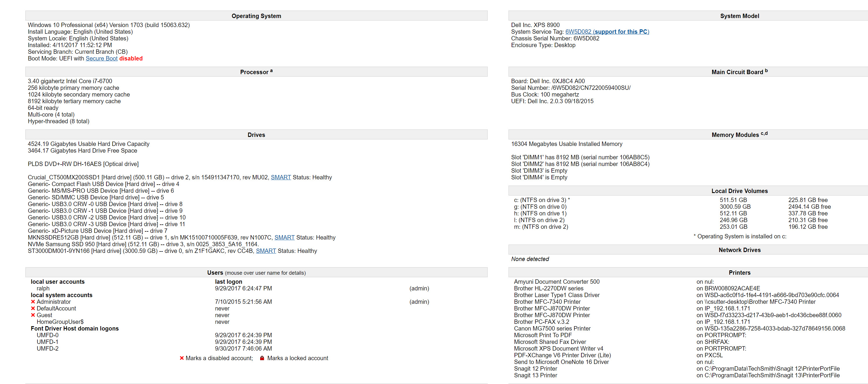868x384 pixels.
Task: Open SMART link for Crucial_CT500MX200SSD1 drive
Action: [281, 177]
